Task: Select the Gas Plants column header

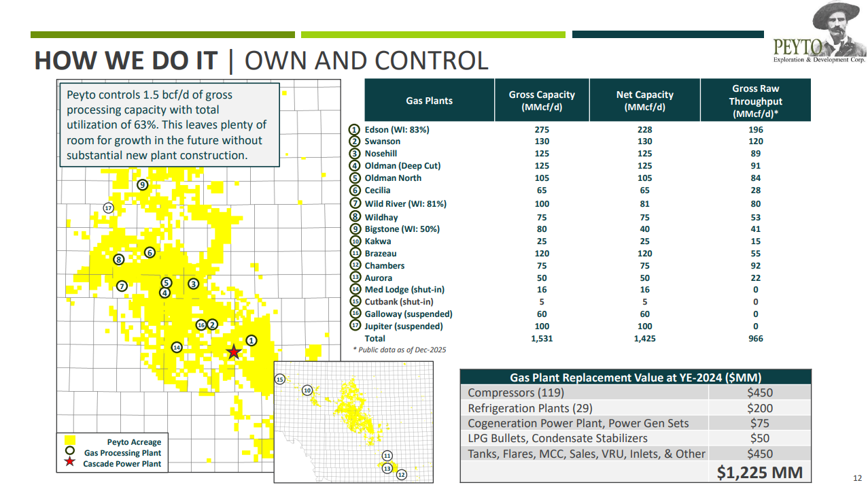Action: click(x=429, y=101)
